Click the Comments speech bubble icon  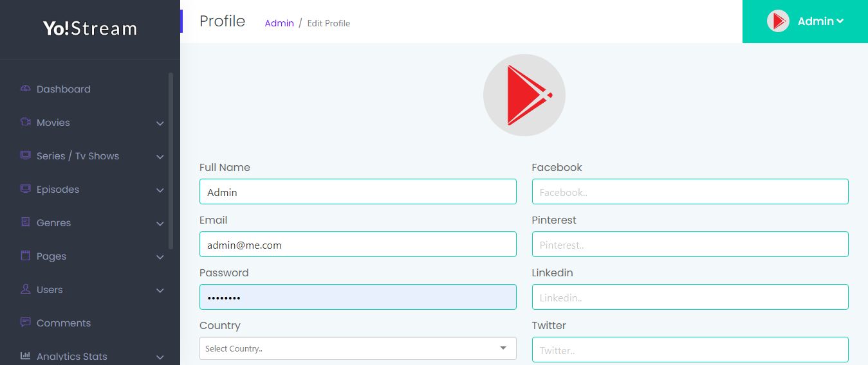click(26, 323)
